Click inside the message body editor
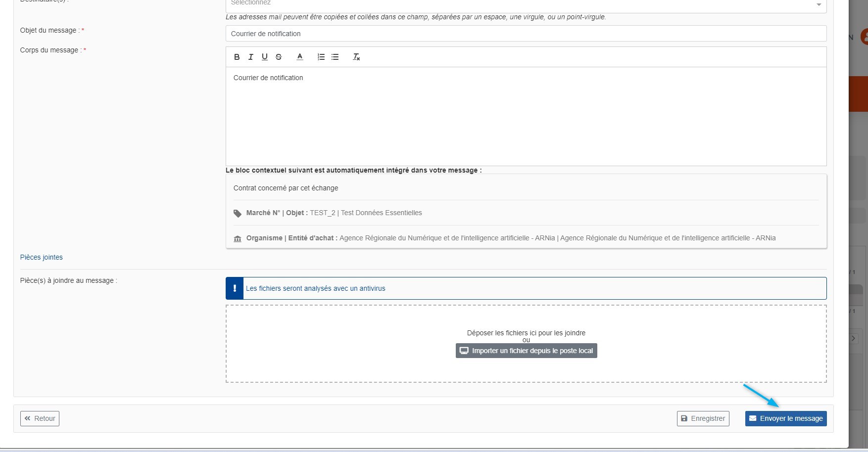 tap(526, 116)
